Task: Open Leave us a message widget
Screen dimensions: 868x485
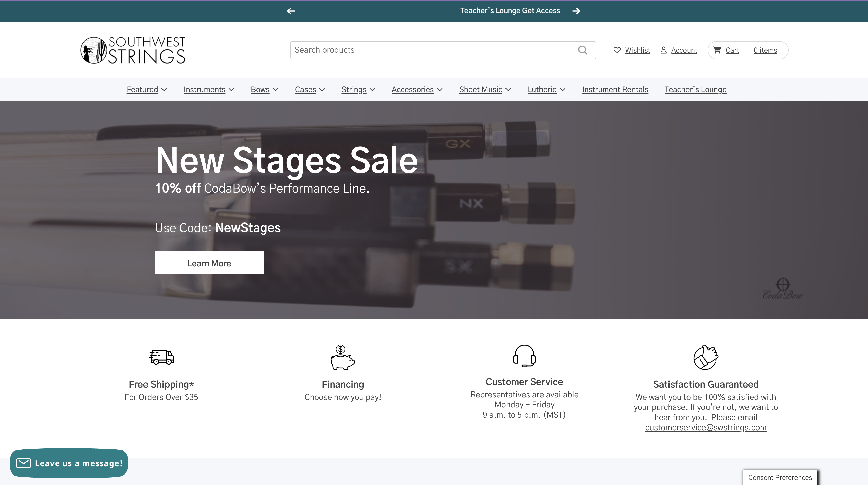Action: (69, 463)
